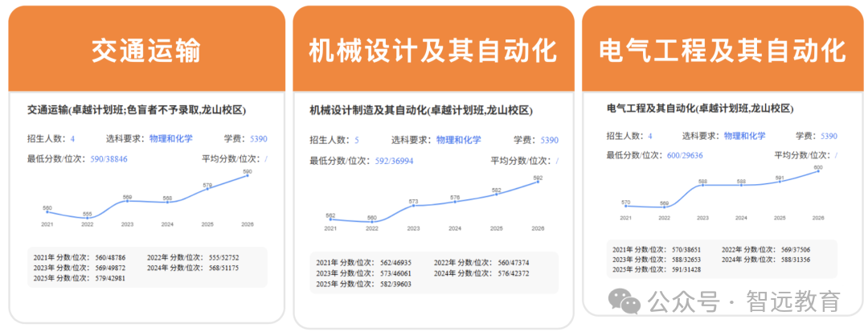Viewport: 868px width, 336px height.
Task: Click 2025年 579/42981 history entry
Action: point(79,278)
